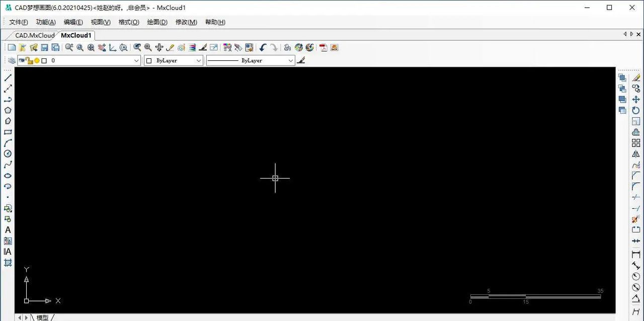Click the Array (four squares) tool
Viewport: 644px width, 321px height.
[636, 143]
